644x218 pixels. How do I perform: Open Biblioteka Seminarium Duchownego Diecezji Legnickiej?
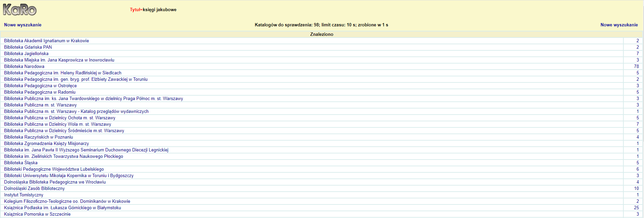pos(86,150)
